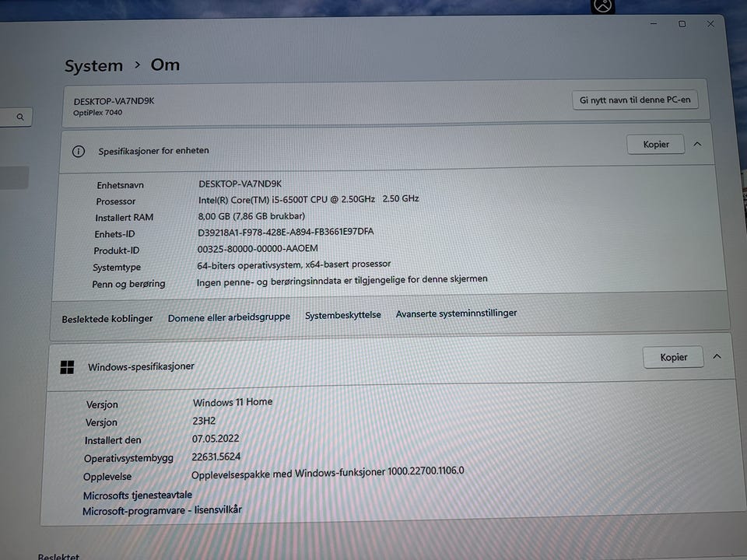Open Microsofts tjenesteavtale link
Image resolution: width=747 pixels, height=560 pixels.
tap(137, 495)
